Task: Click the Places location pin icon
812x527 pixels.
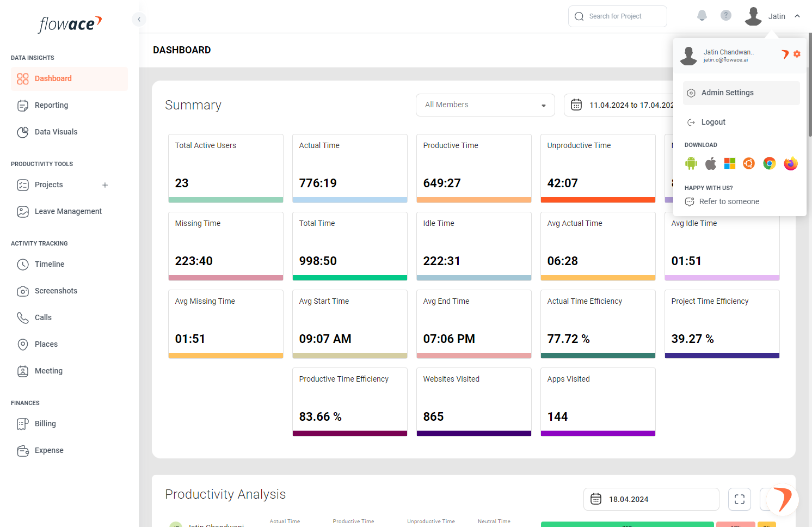Action: (23, 345)
